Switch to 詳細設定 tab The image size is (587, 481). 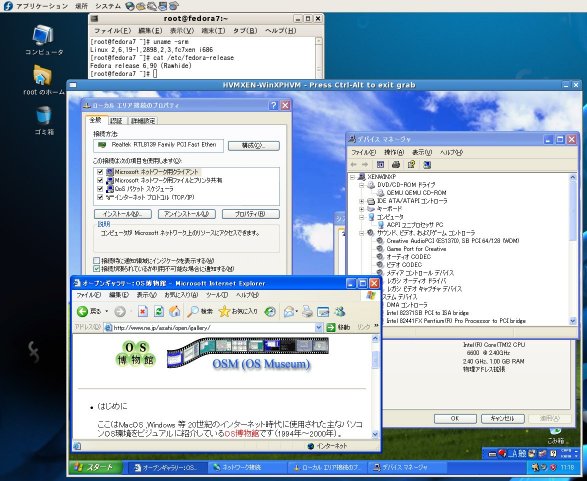[x=142, y=121]
